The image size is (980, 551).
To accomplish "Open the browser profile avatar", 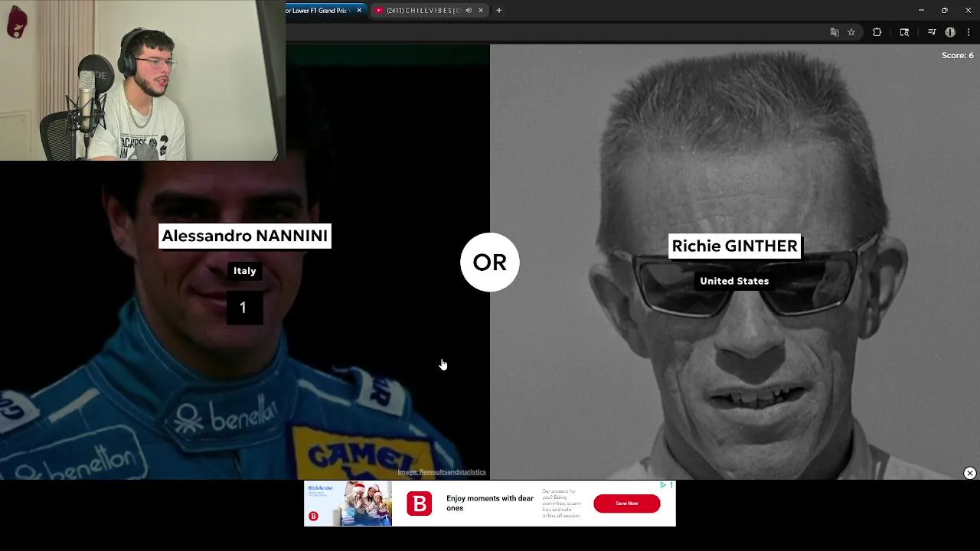I will pyautogui.click(x=950, y=32).
